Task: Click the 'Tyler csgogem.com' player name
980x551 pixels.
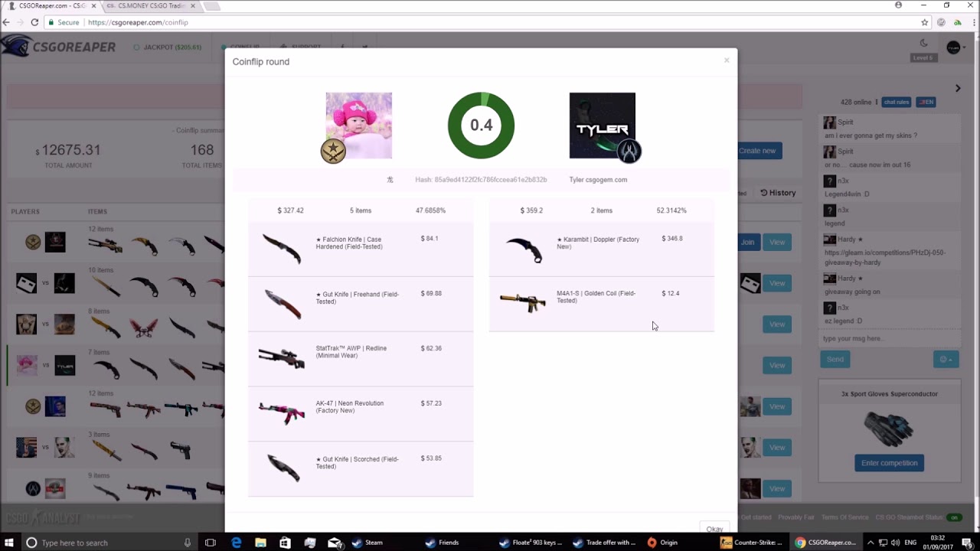Action: pos(598,180)
